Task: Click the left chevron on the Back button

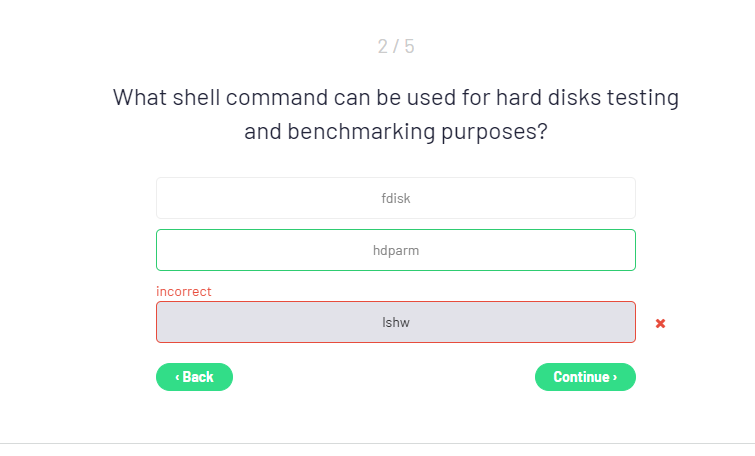Action: [x=177, y=377]
